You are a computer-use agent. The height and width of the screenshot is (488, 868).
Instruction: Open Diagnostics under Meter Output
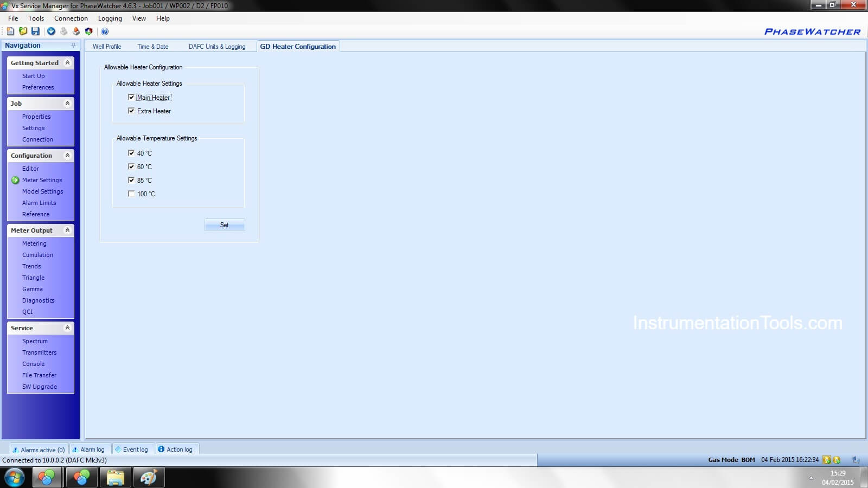38,300
